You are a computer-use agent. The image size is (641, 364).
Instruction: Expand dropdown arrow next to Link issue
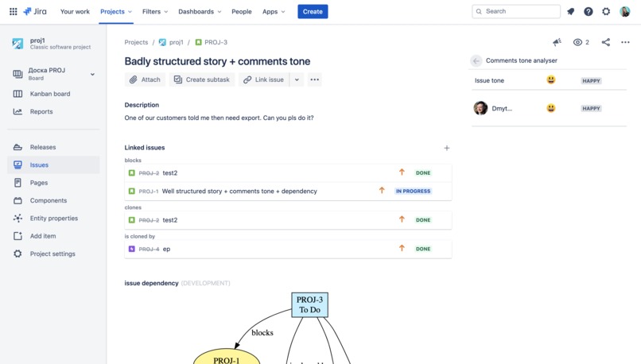click(297, 79)
